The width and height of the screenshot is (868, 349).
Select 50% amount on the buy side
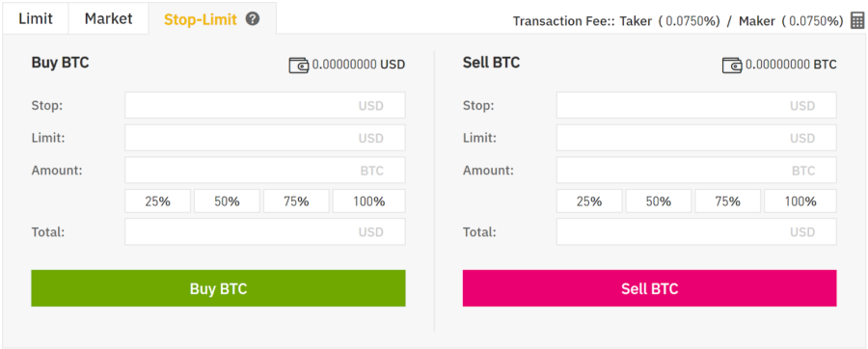pyautogui.click(x=227, y=201)
